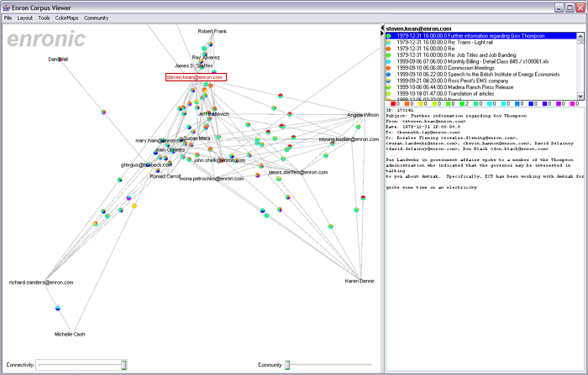The height and width of the screenshot is (375, 588).
Task: Click the green swatch with count 2
Action: pyautogui.click(x=462, y=104)
